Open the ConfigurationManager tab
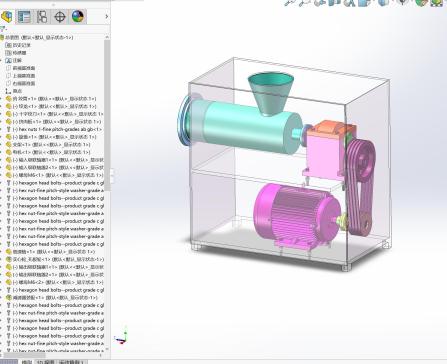447x364 pixels. (x=42, y=17)
